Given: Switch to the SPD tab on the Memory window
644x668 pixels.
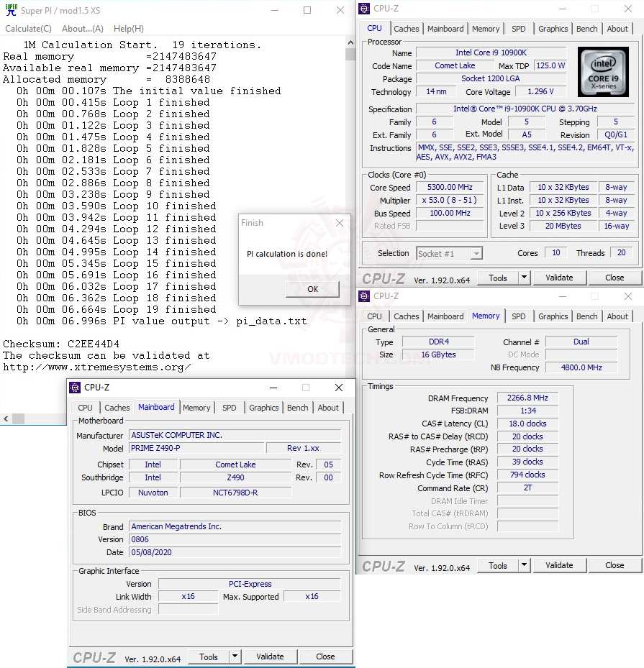Looking at the screenshot, I should 517,316.
